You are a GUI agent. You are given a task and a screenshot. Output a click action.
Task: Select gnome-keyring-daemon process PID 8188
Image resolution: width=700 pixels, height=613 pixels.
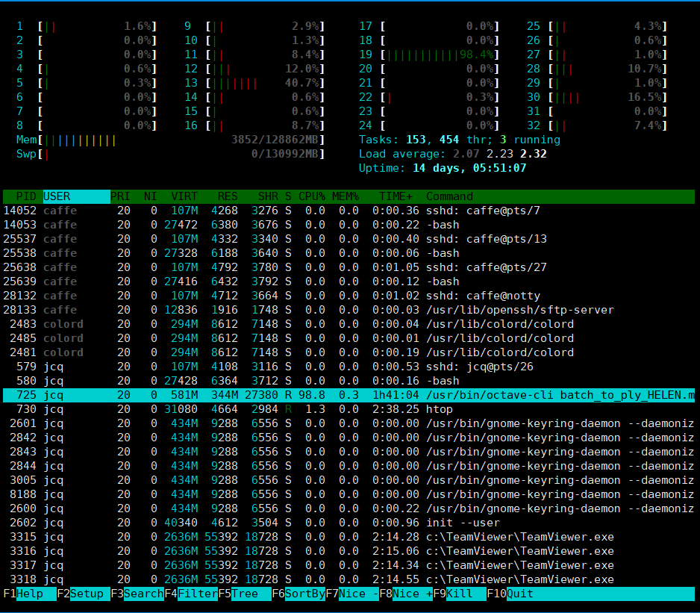(x=349, y=494)
